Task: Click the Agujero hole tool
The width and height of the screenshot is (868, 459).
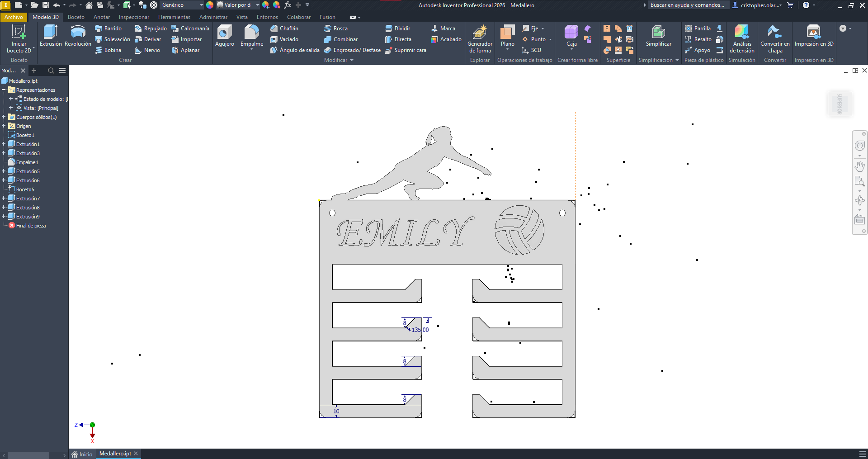Action: pos(225,36)
